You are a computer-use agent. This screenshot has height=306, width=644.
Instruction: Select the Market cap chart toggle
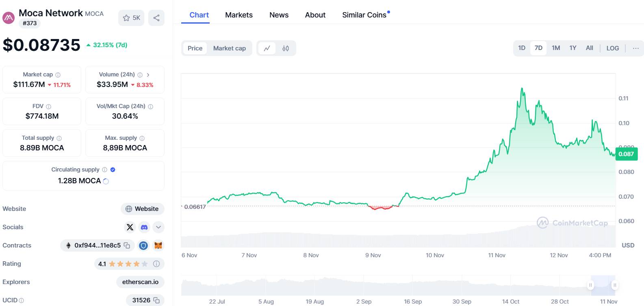coord(230,48)
